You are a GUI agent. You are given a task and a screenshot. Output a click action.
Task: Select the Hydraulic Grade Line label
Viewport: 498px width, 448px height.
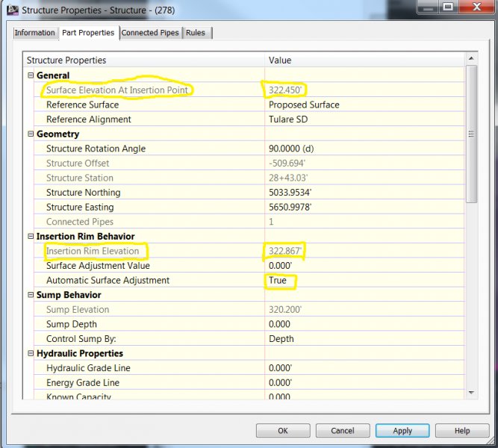(x=88, y=367)
